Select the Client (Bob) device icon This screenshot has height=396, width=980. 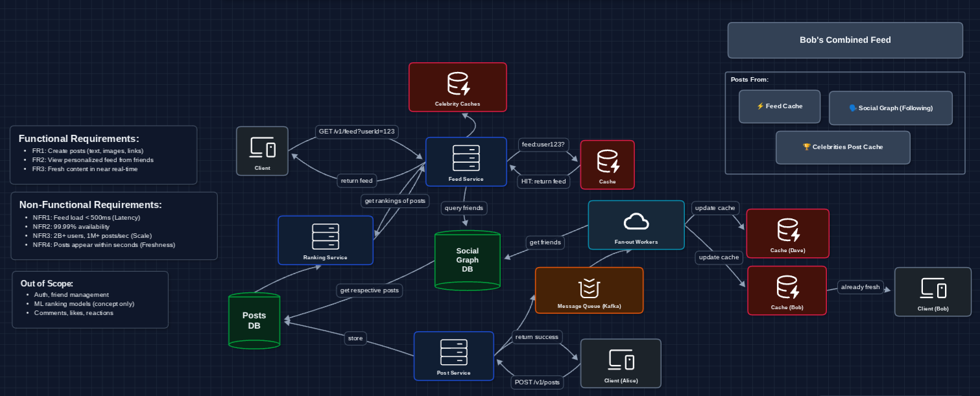coord(933,288)
